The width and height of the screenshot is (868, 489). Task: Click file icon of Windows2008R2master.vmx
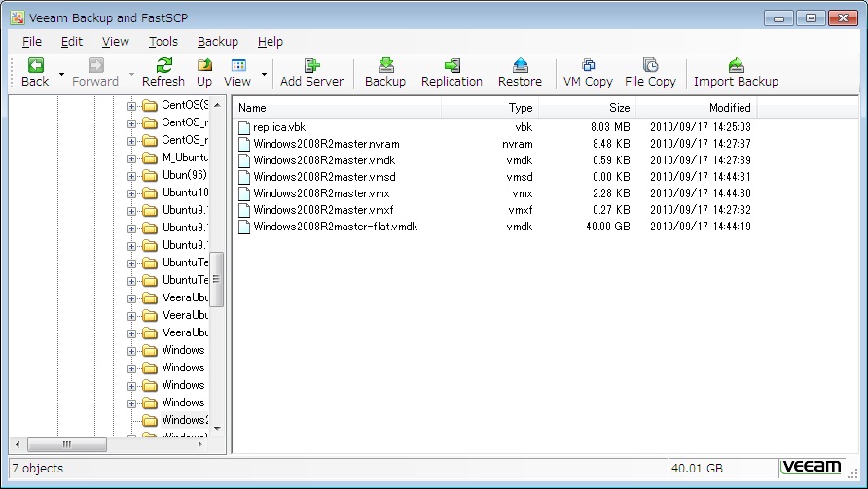[x=244, y=193]
